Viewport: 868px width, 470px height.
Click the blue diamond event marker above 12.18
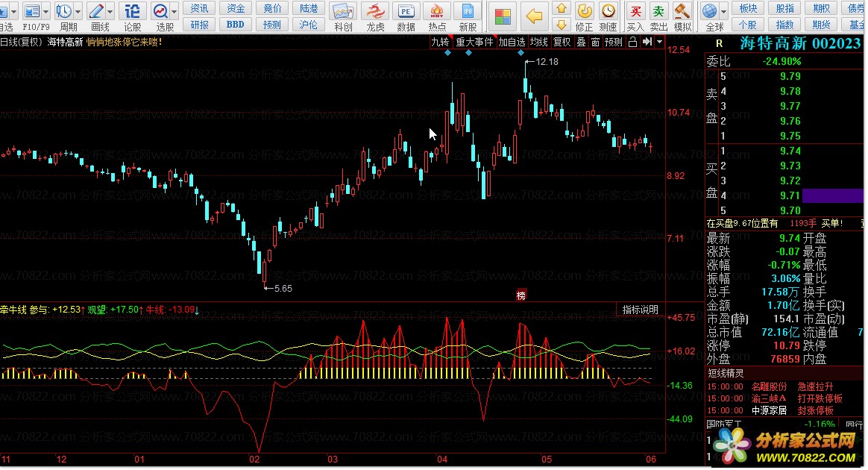521,52
